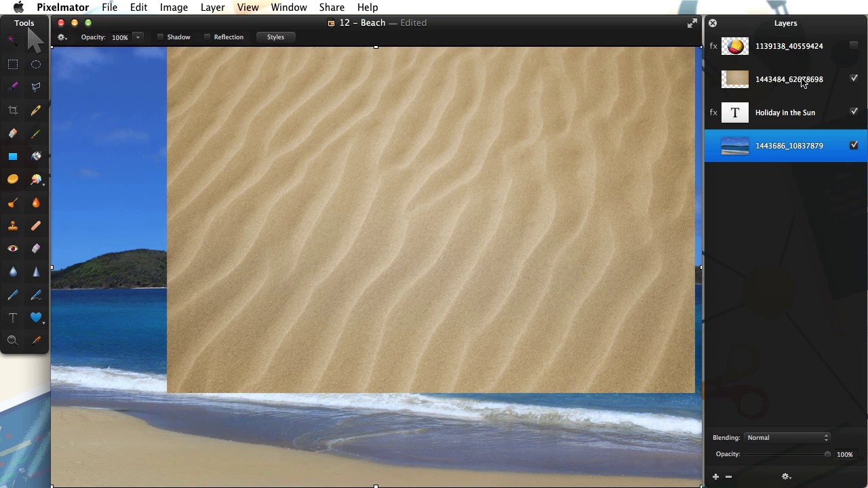Open the File menu

[109, 7]
